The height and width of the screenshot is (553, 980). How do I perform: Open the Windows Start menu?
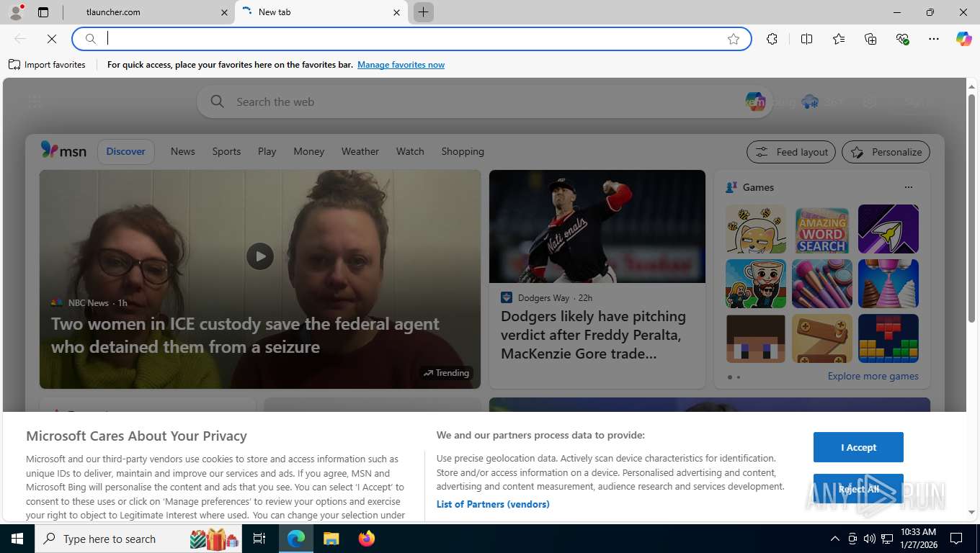[x=17, y=539]
